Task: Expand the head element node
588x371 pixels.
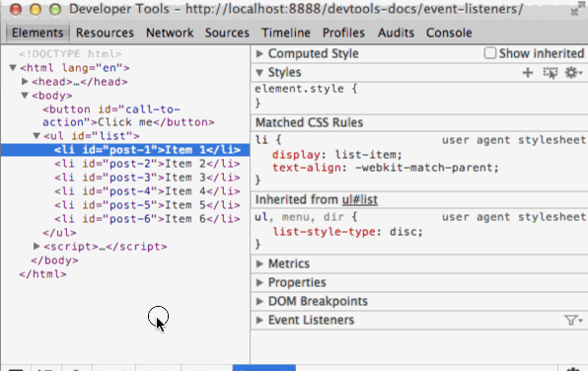Action: (x=25, y=81)
